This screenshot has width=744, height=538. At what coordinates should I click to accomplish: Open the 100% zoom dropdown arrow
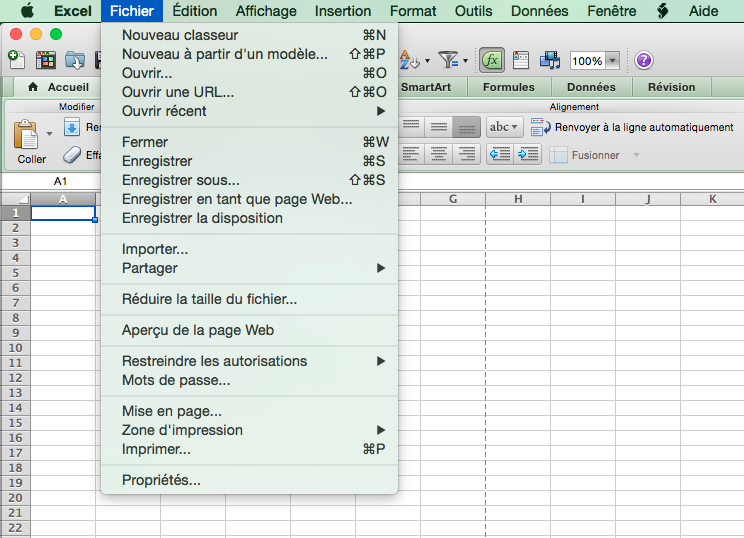(x=613, y=61)
